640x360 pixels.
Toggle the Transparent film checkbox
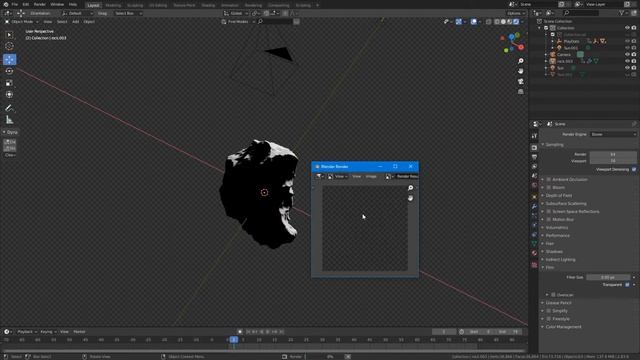(627, 284)
